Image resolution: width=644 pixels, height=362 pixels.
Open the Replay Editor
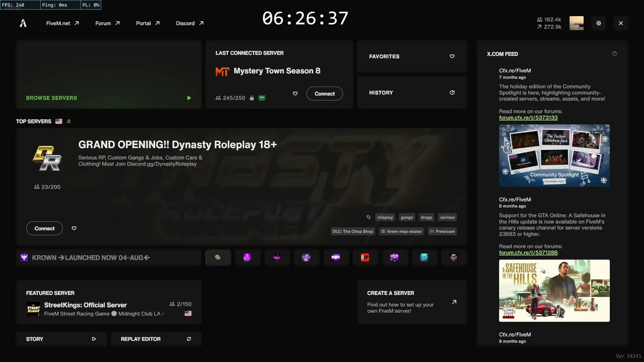pyautogui.click(x=156, y=339)
